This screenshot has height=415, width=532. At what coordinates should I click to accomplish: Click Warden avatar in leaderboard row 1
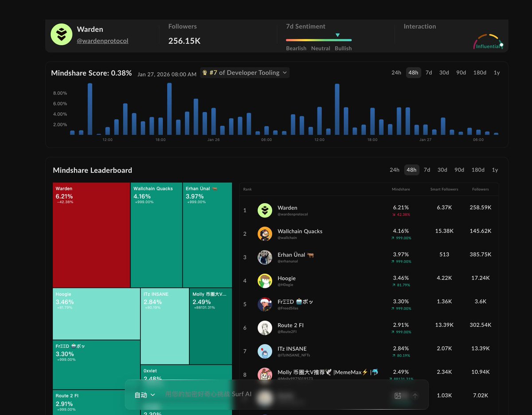tap(265, 210)
